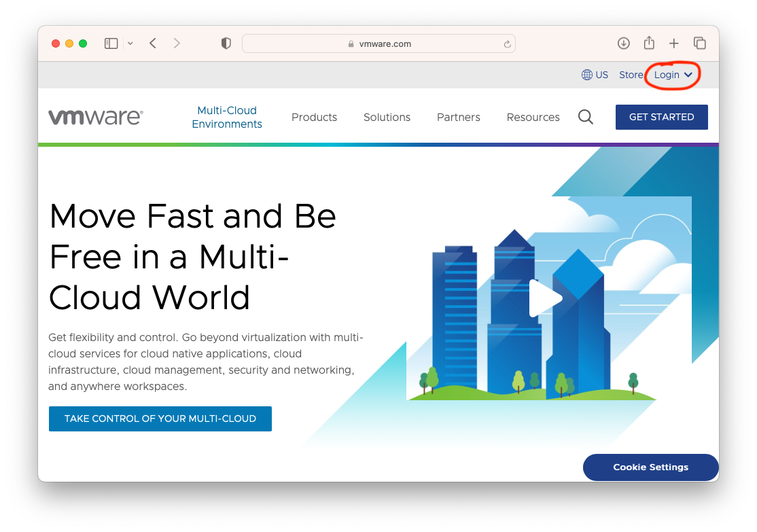Open the Solutions menu
The height and width of the screenshot is (532, 757).
tap(387, 117)
